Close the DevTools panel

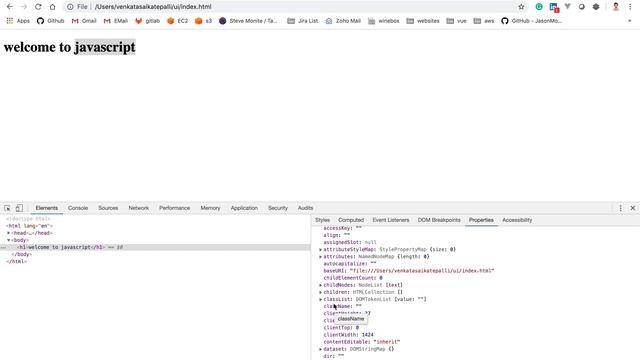click(x=633, y=208)
